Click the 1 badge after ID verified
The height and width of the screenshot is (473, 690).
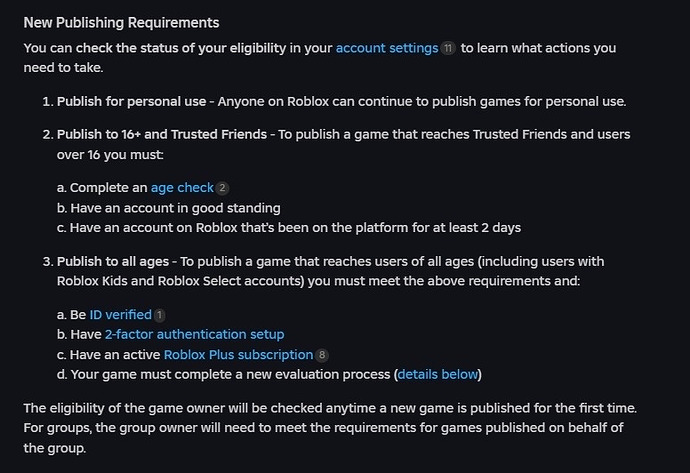[x=160, y=315]
